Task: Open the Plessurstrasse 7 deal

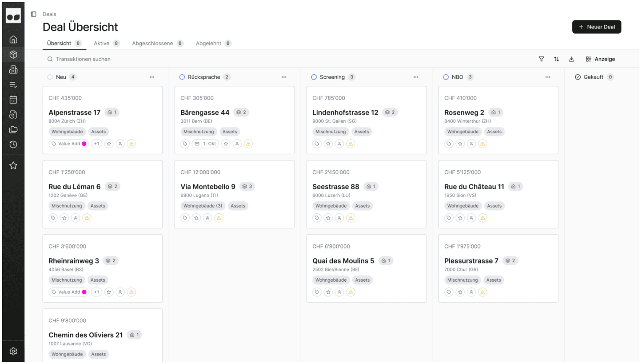Action: click(471, 261)
